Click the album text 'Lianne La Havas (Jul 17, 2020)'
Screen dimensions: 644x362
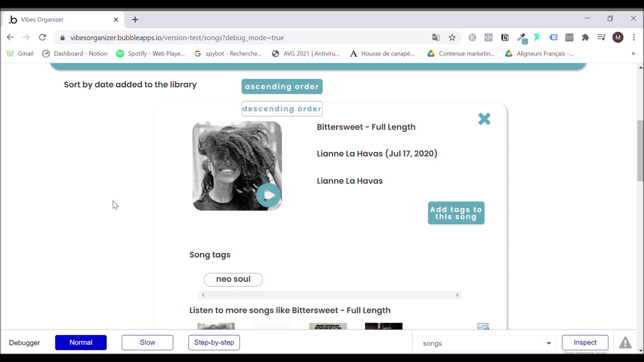(377, 154)
